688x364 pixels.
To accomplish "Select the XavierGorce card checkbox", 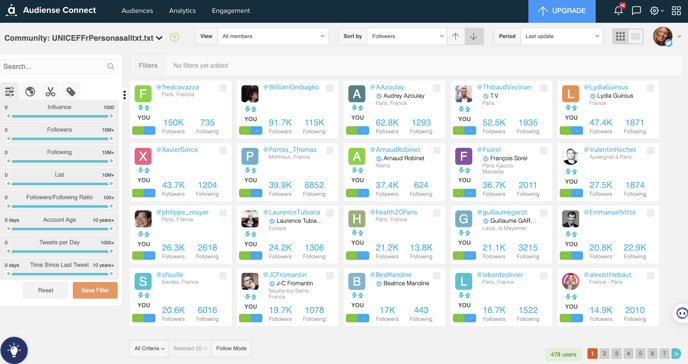I will pos(223,150).
